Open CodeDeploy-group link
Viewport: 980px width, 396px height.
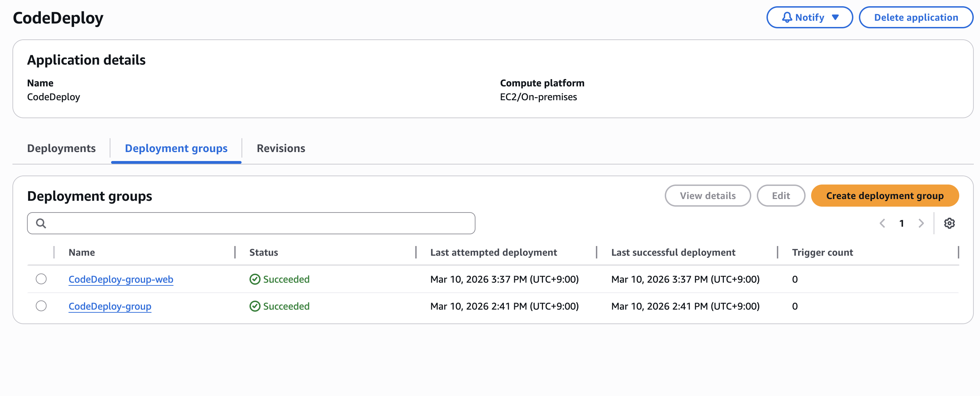pos(110,306)
